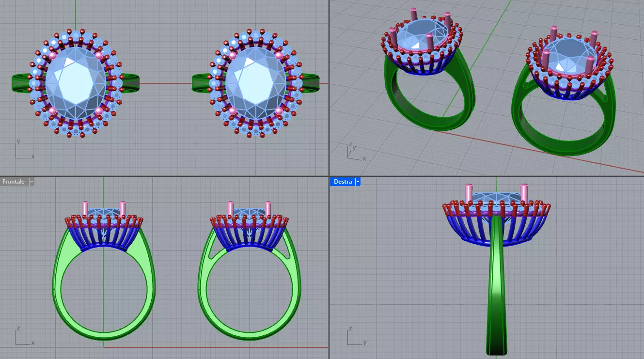Open the Destra viewport dropdown arrow
Screen dimensions: 644x359
[358, 182]
